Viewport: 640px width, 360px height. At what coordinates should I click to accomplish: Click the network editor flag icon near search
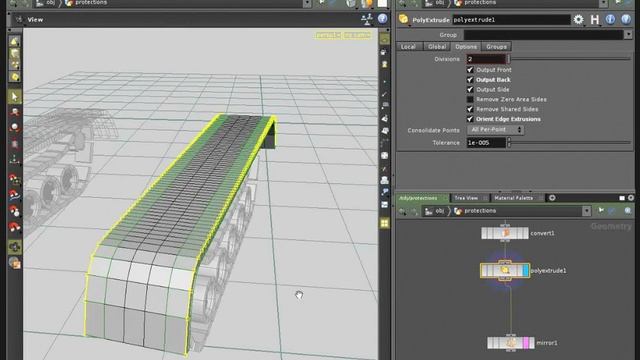tap(601, 211)
